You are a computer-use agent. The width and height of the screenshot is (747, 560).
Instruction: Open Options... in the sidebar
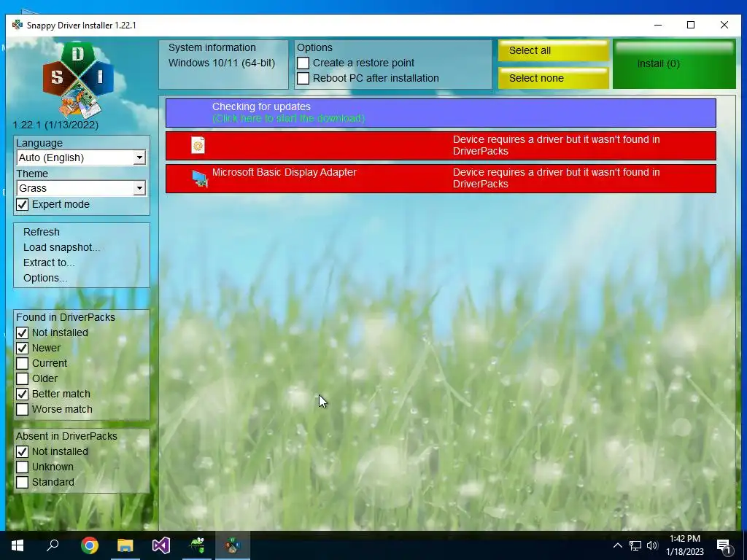pyautogui.click(x=45, y=278)
